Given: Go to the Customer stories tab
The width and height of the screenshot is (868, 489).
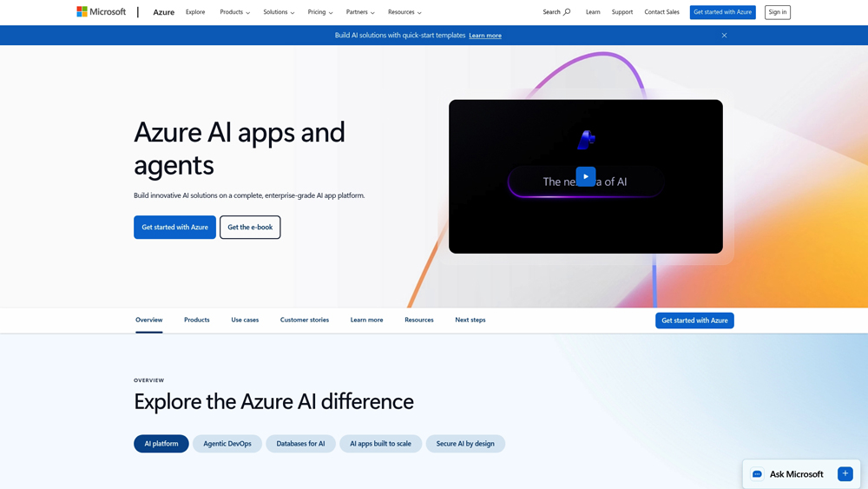Looking at the screenshot, I should coord(305,320).
